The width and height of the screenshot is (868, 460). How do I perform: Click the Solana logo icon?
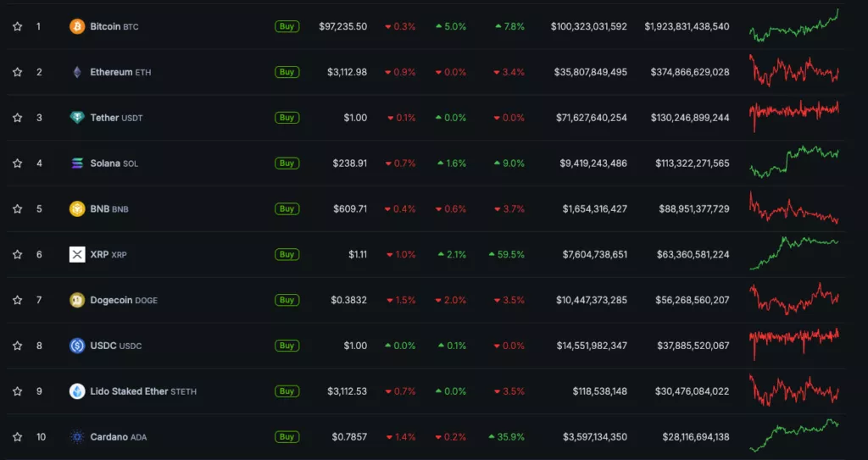tap(77, 163)
